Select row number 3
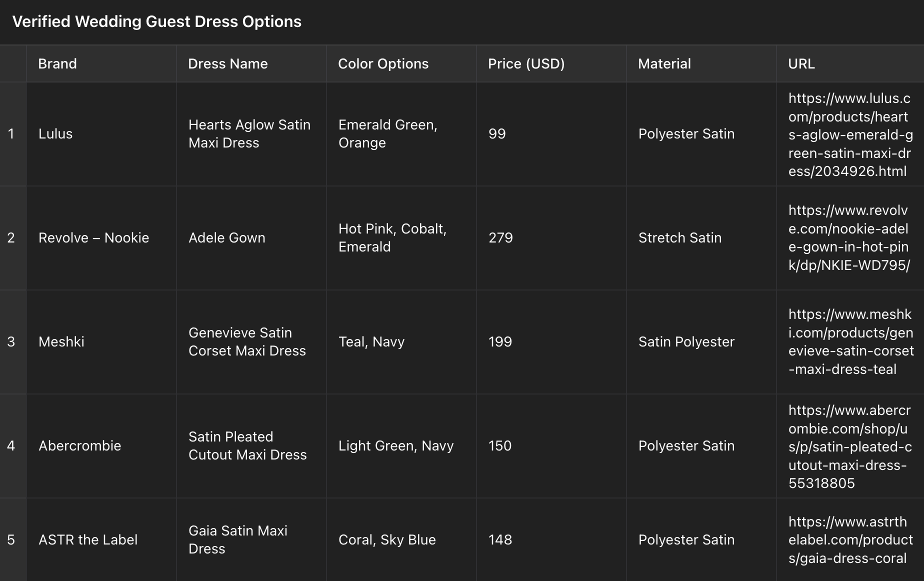The width and height of the screenshot is (924, 581). click(11, 341)
